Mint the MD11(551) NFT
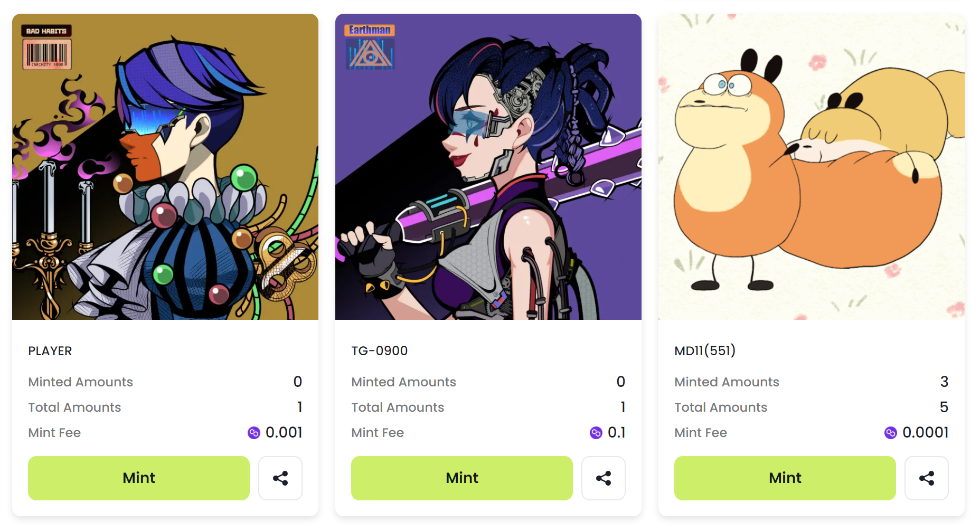This screenshot has width=980, height=531. pyautogui.click(x=785, y=478)
